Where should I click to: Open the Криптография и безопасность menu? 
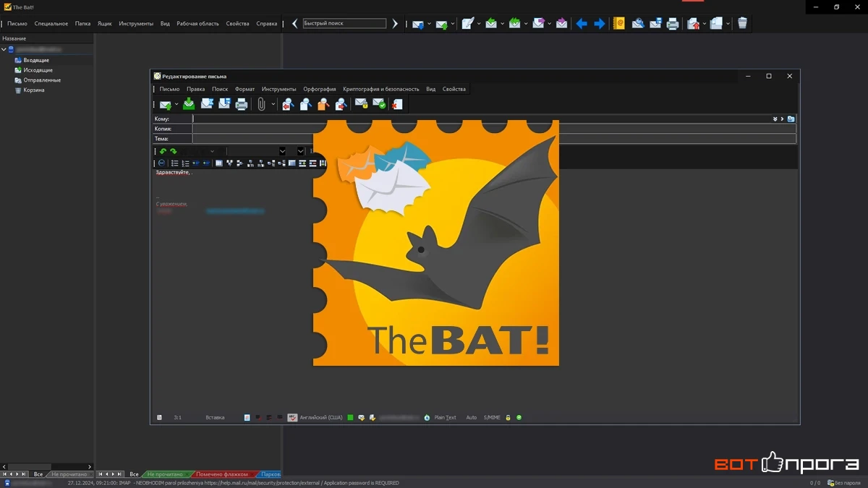[x=381, y=89]
